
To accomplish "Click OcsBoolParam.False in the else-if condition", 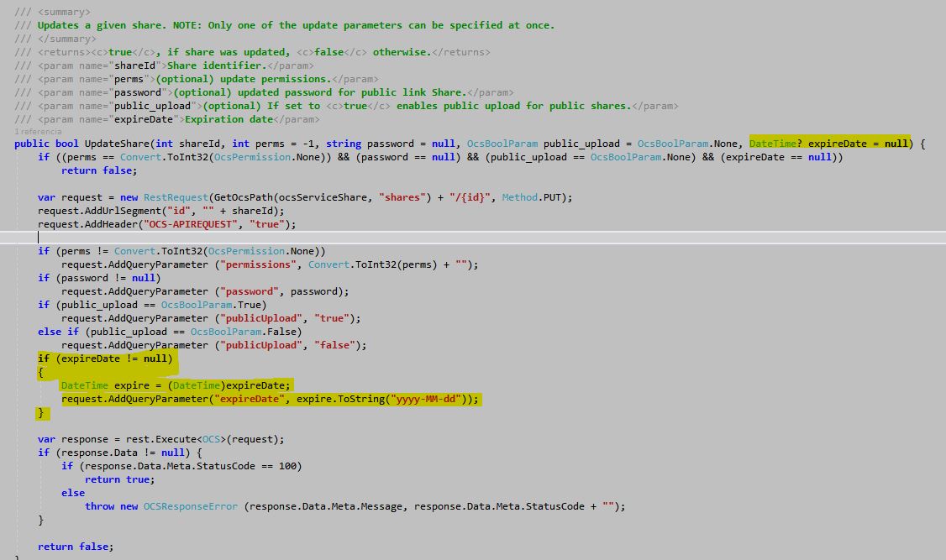I will click(244, 332).
